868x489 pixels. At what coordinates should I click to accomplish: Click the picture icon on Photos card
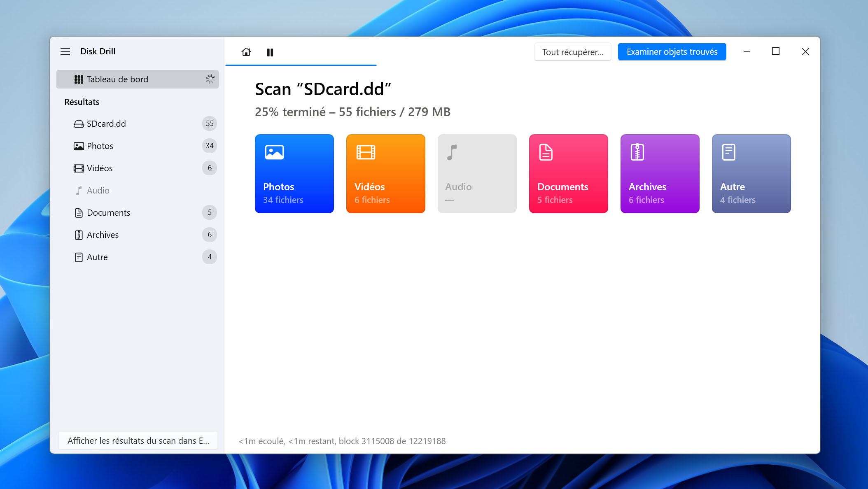[x=275, y=152]
